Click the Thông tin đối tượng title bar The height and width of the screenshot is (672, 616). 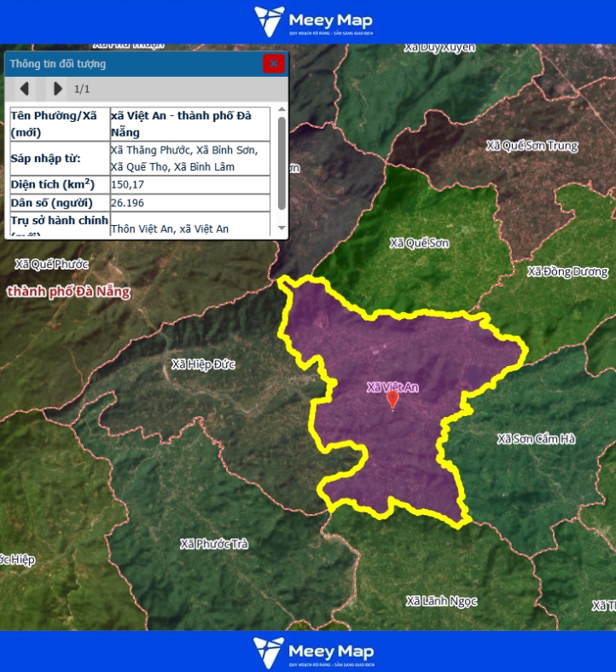pos(128,64)
